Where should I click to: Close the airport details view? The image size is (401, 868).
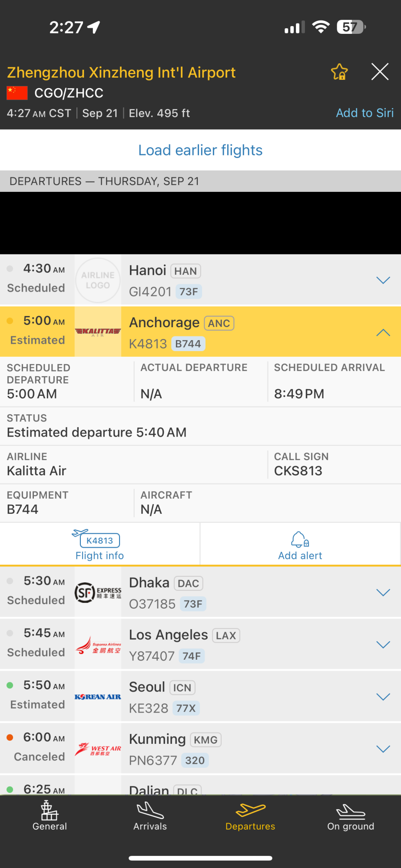(380, 72)
